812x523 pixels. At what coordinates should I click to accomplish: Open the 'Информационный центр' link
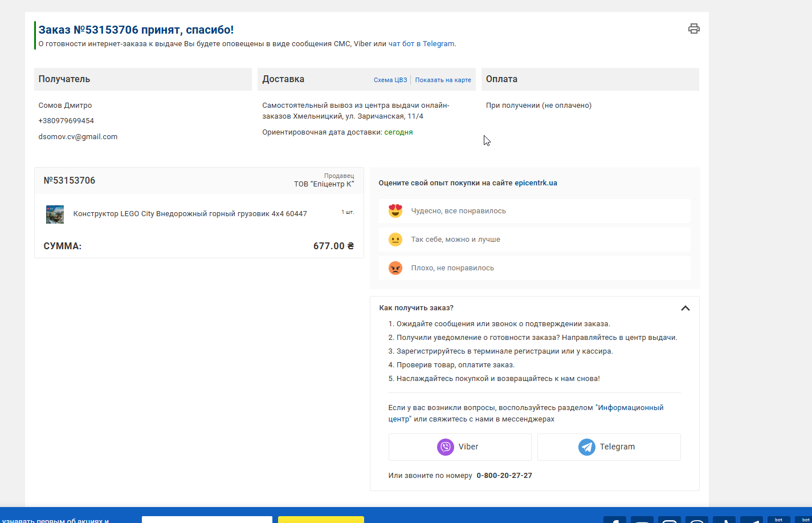coord(526,413)
